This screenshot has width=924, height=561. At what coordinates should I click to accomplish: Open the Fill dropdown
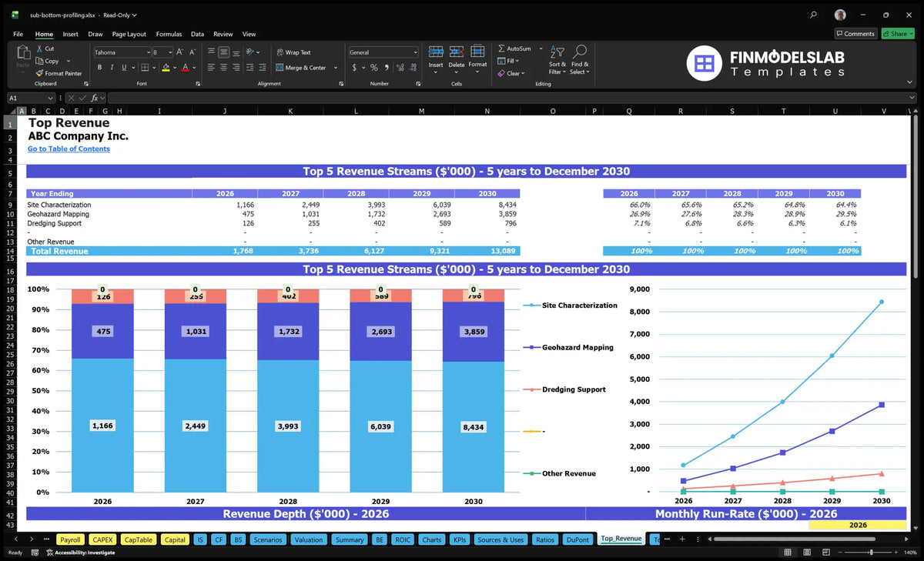pos(509,61)
